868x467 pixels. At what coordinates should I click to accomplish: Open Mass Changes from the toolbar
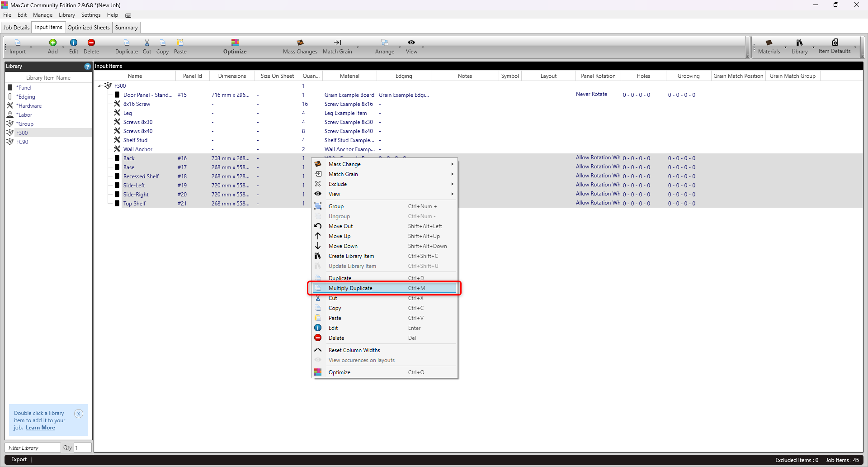[300, 47]
